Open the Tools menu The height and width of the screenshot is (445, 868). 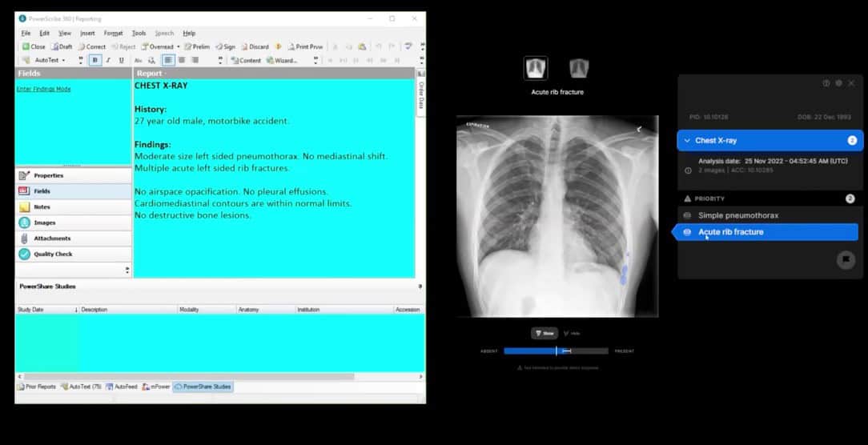click(x=139, y=33)
